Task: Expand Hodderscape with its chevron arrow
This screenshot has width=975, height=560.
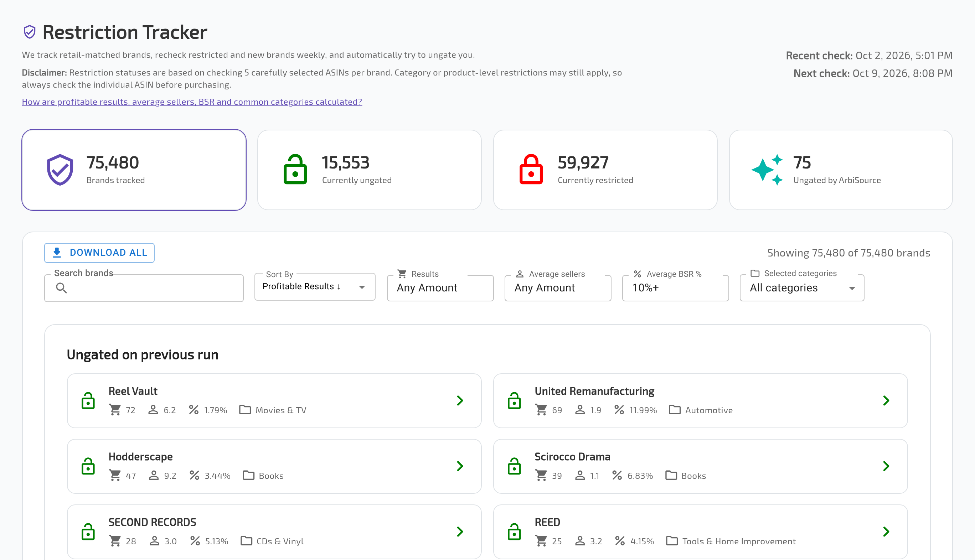Action: pos(460,466)
